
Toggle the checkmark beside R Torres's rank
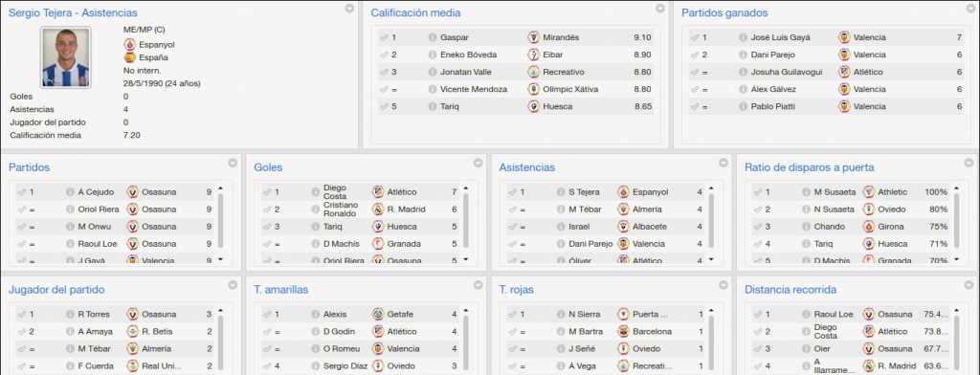tap(21, 315)
